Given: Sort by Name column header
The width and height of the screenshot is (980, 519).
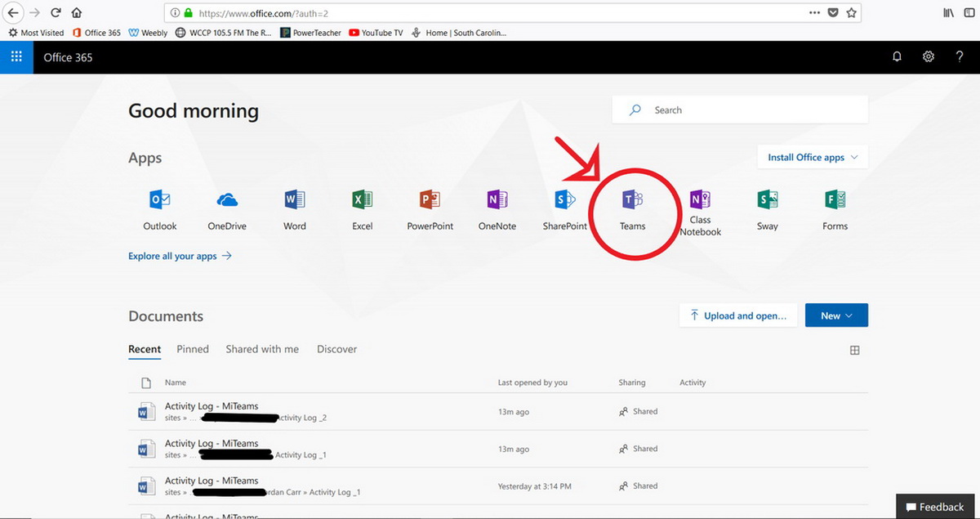Looking at the screenshot, I should (176, 383).
